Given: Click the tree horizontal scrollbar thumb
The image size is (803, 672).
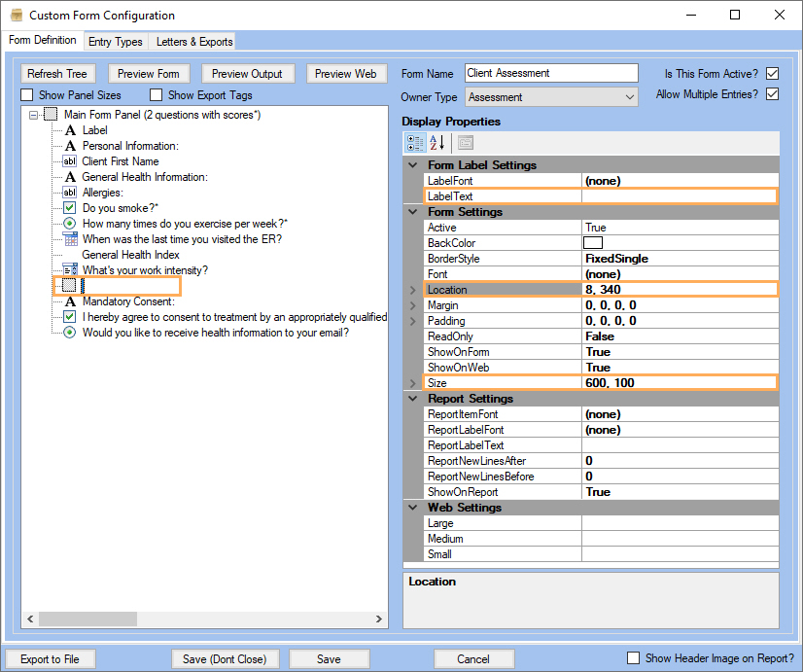Looking at the screenshot, I should tap(88, 619).
